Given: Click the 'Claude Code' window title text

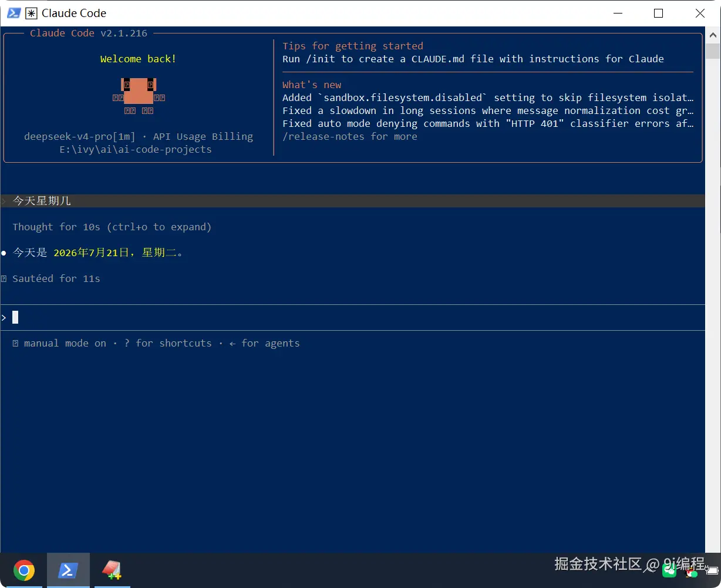Looking at the screenshot, I should (74, 13).
